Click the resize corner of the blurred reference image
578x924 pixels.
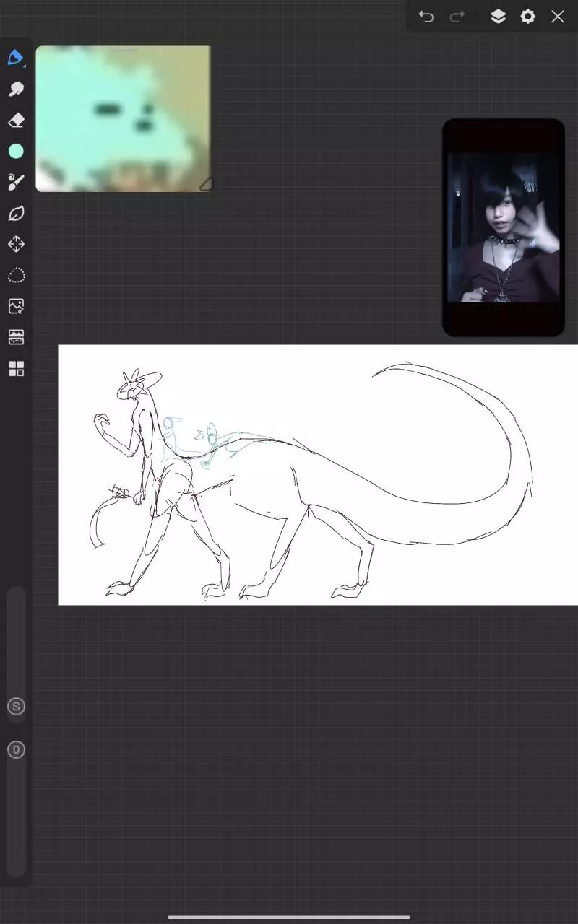(206, 184)
